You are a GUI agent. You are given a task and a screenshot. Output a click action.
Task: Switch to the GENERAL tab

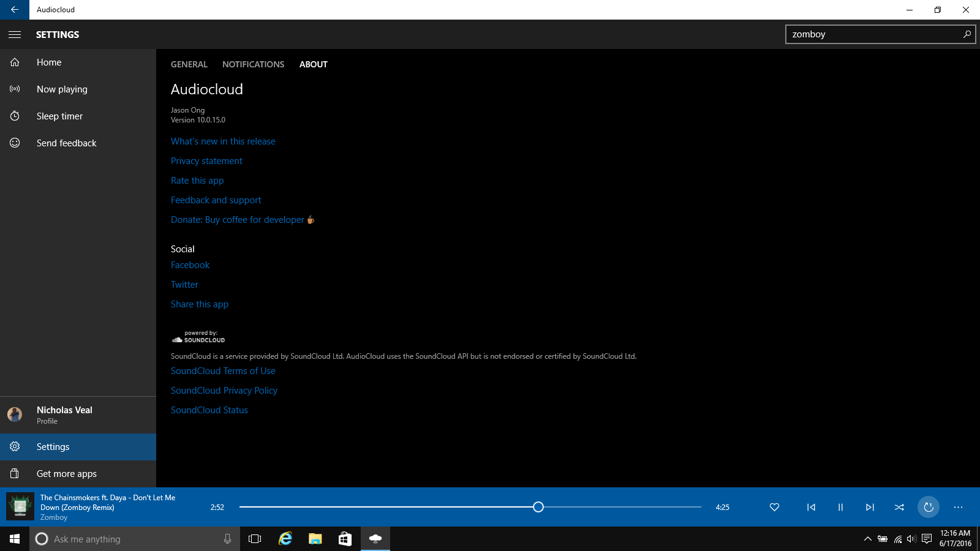[189, 64]
